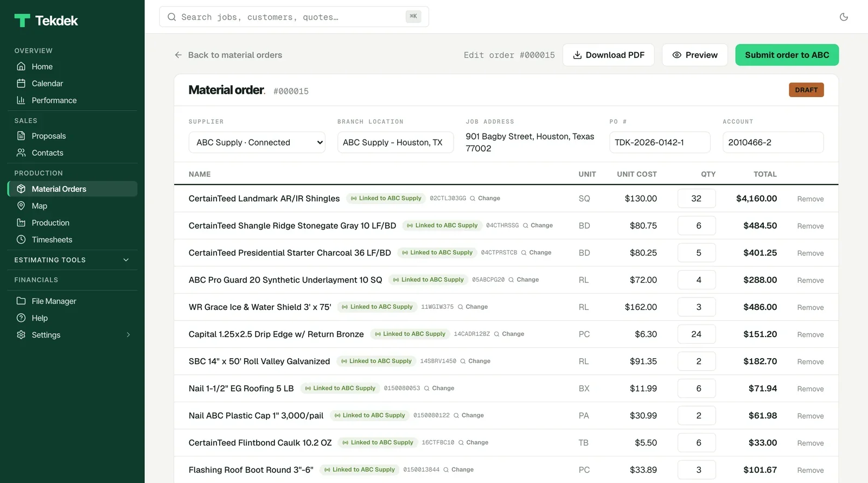Click the Help question-mark icon

[x=21, y=318]
